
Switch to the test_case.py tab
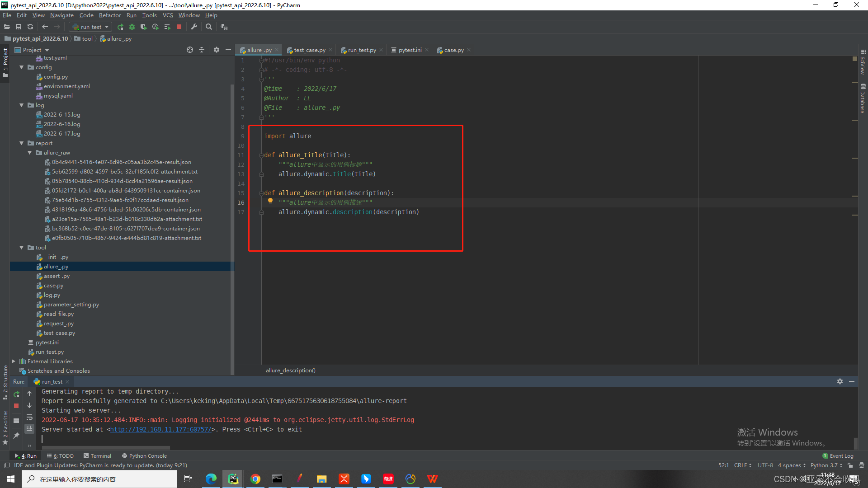[x=308, y=50]
